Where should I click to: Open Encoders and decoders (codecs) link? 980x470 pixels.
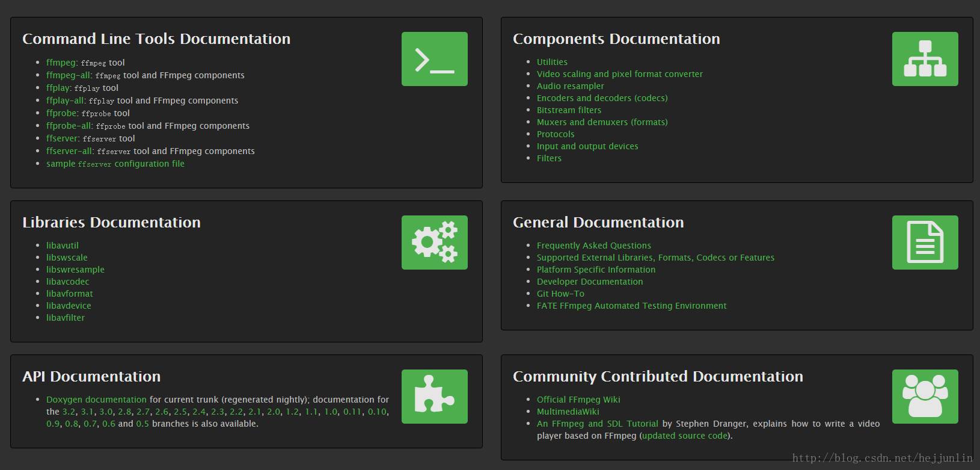point(602,98)
